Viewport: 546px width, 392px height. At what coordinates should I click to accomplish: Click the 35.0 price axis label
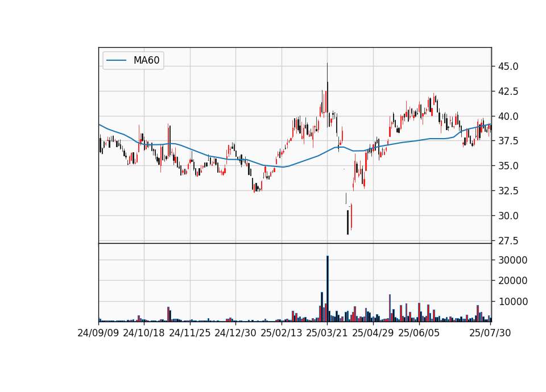(x=508, y=165)
